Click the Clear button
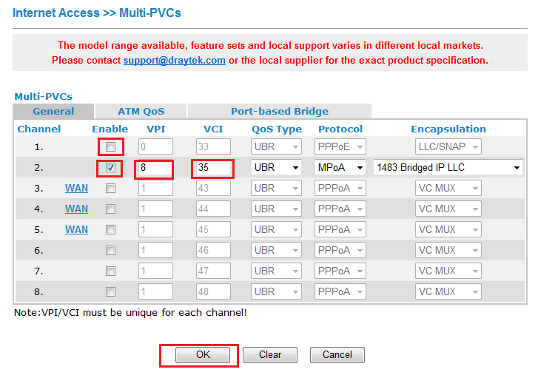The image size is (538, 392). (270, 355)
